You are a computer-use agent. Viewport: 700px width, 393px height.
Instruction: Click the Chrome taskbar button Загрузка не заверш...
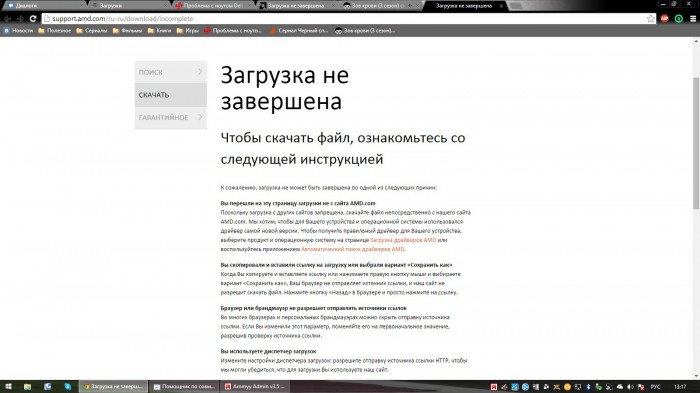(113, 387)
